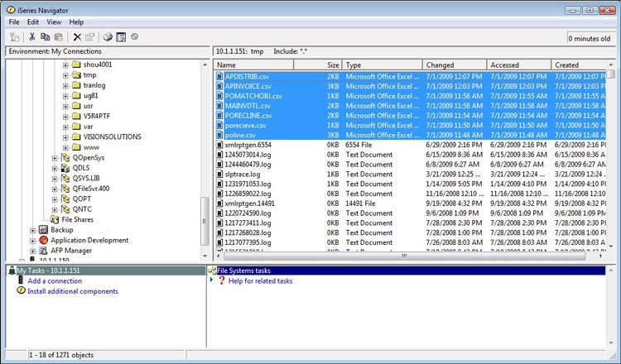The image size is (621, 364).
Task: Expand the tranlog folder node
Action: (x=65, y=85)
